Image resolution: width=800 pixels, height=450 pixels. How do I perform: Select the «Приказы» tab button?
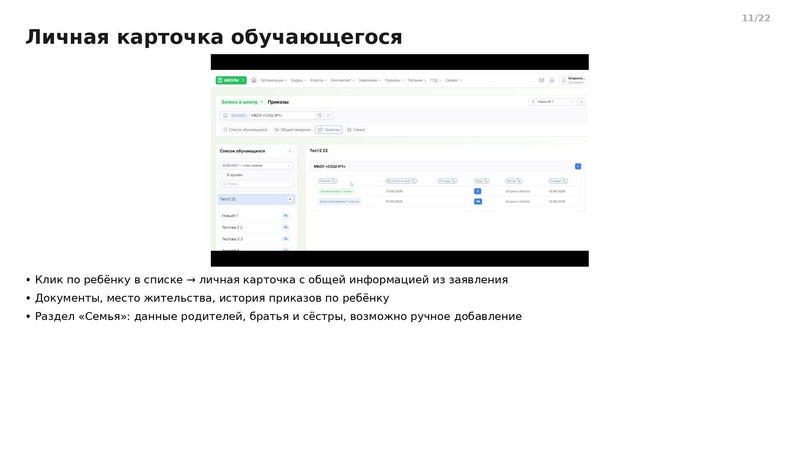tap(329, 130)
